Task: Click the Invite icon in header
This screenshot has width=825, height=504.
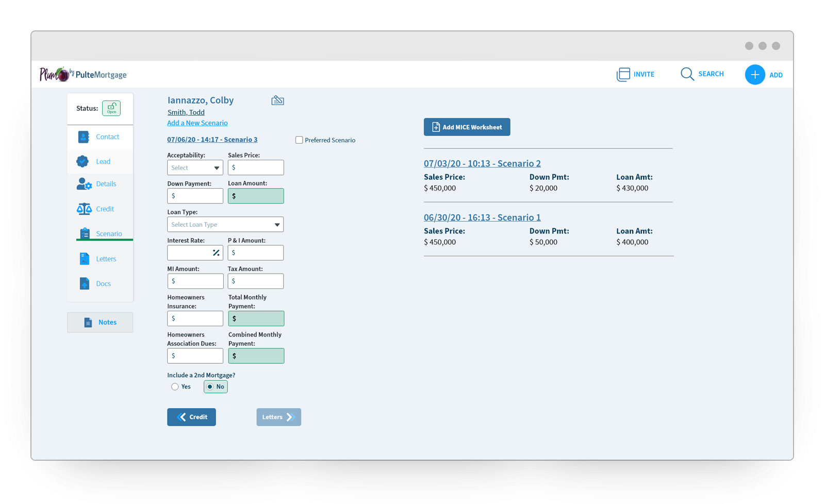Action: pos(623,74)
